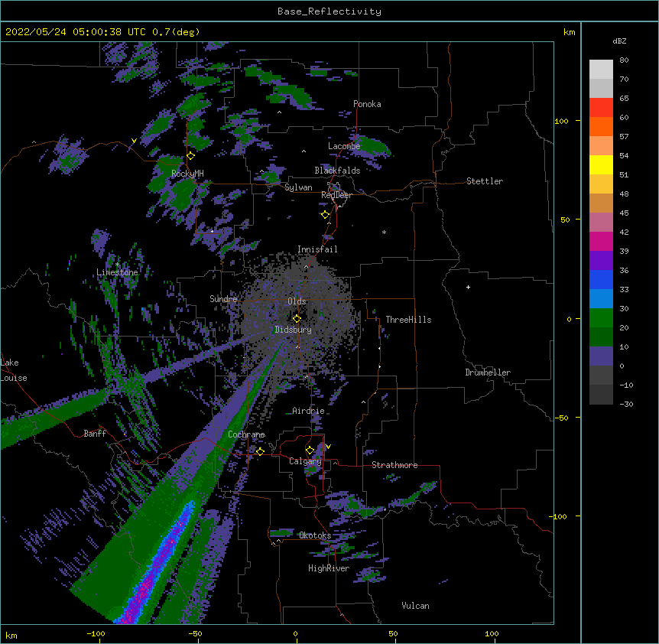Viewport: 659px width, 644px height.
Task: Click the -50 tick label on right axis
Action: coord(561,418)
